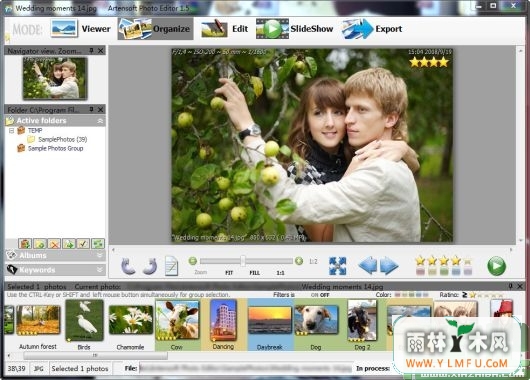The height and width of the screenshot is (380, 530).
Task: Click the green arrow folder toolbar icon
Action: coord(69,243)
